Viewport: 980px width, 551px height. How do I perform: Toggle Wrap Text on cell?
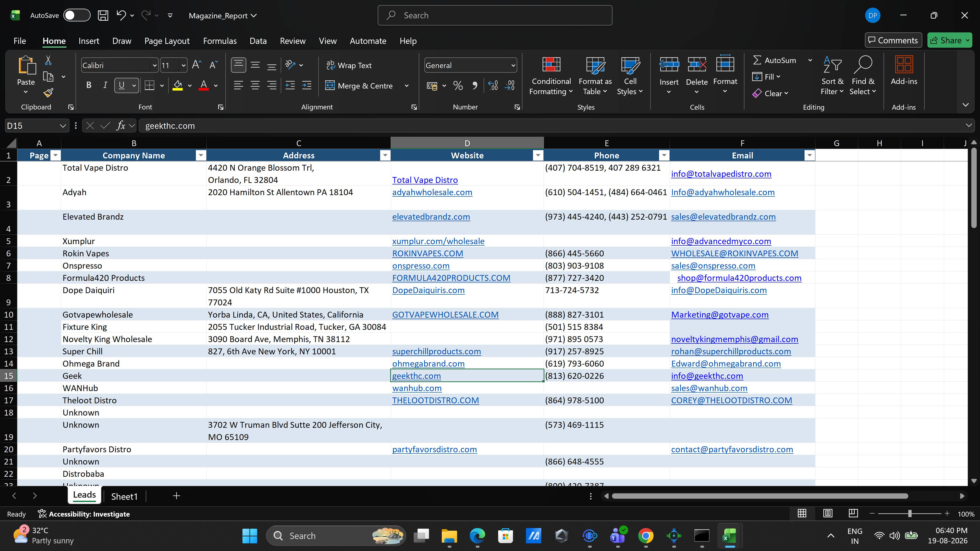tap(349, 65)
